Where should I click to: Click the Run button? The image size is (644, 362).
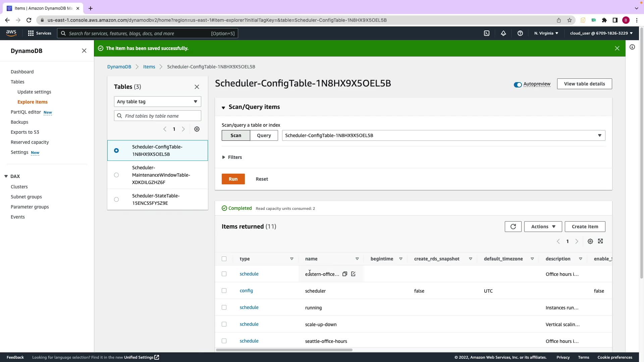(233, 179)
